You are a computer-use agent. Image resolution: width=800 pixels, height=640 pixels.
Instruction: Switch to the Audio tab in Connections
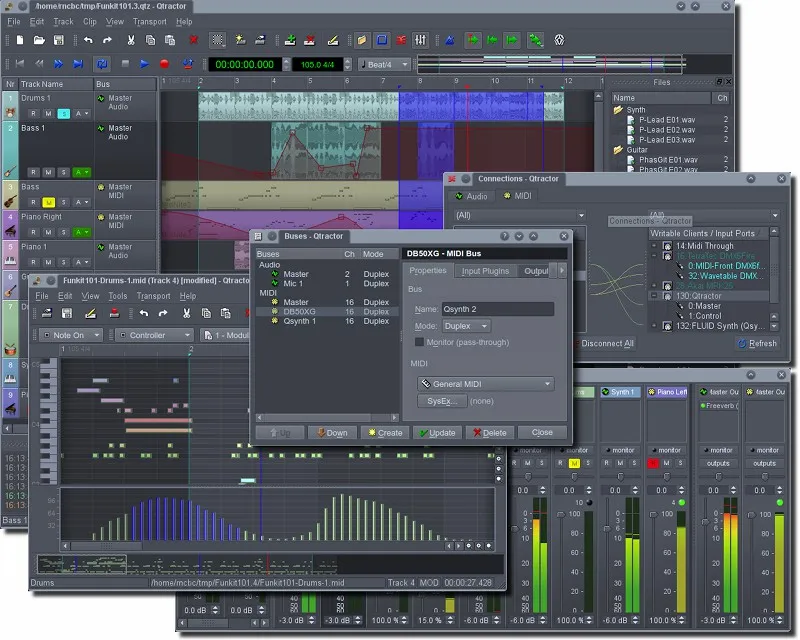point(472,196)
